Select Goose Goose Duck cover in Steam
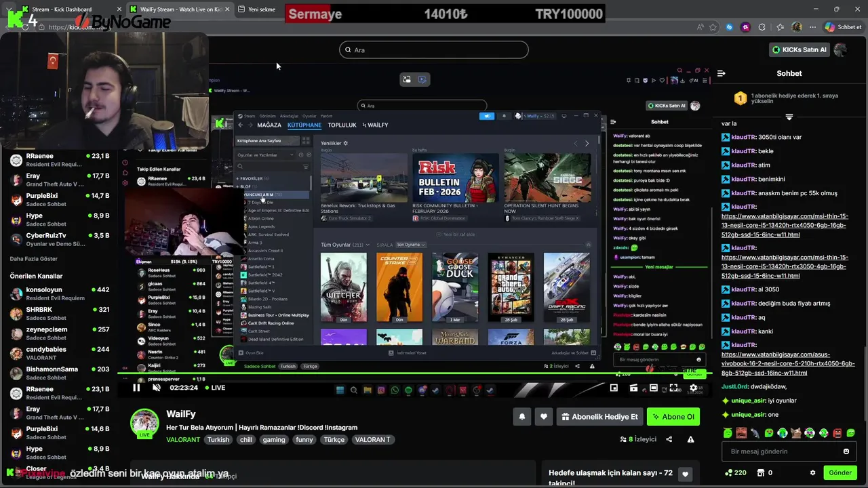The image size is (868, 488). point(455,287)
